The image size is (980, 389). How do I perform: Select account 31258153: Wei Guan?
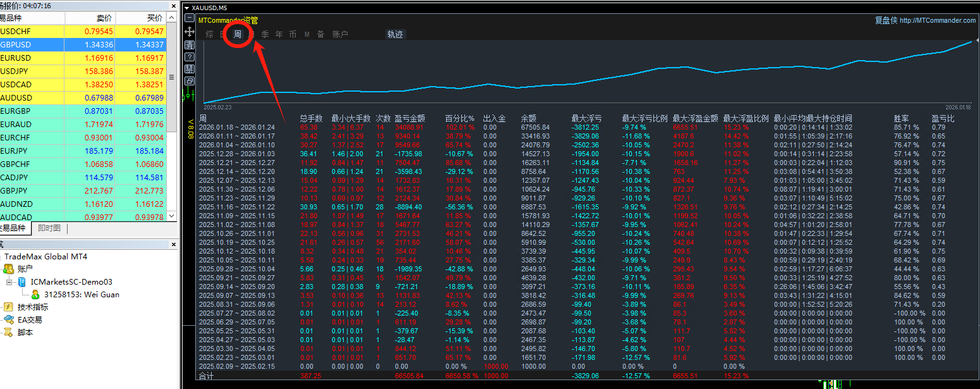[x=82, y=294]
